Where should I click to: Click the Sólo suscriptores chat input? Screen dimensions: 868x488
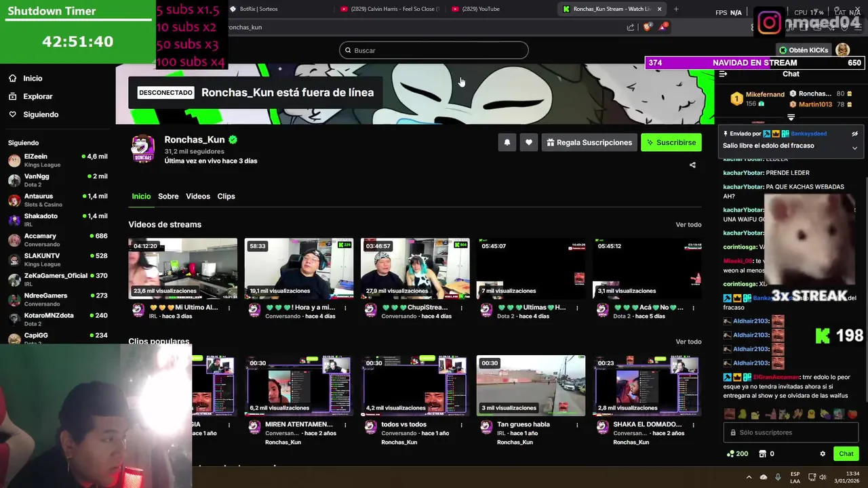tap(791, 432)
